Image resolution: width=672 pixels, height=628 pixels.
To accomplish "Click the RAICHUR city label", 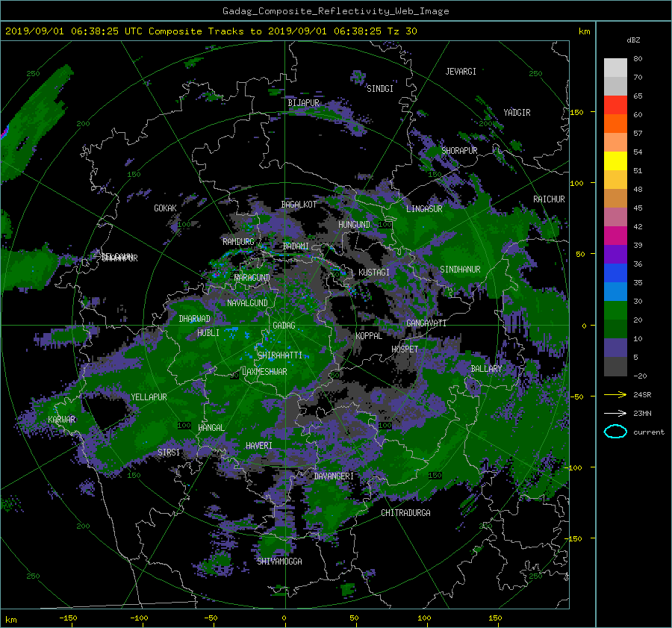I will point(549,199).
